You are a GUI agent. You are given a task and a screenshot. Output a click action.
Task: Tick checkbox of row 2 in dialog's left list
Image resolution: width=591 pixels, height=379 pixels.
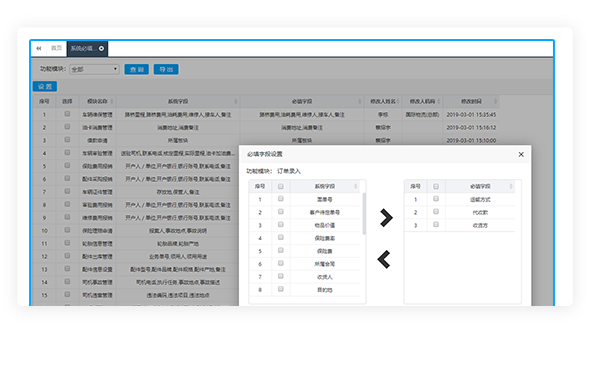coord(280,212)
